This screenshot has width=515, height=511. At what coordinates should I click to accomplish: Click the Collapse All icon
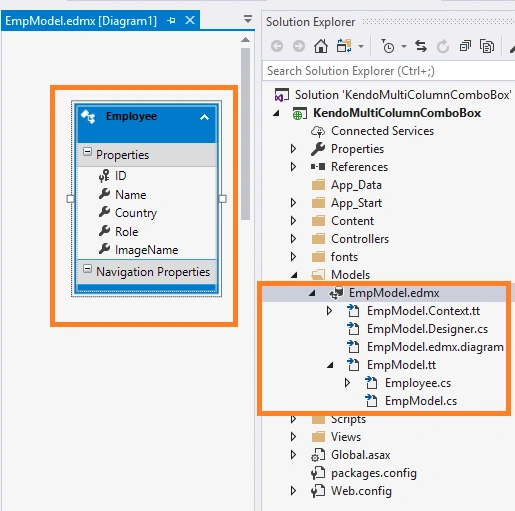click(x=465, y=46)
